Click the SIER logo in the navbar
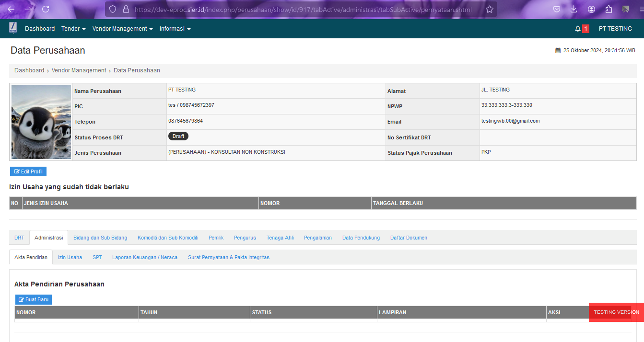The image size is (644, 342). pos(13,29)
